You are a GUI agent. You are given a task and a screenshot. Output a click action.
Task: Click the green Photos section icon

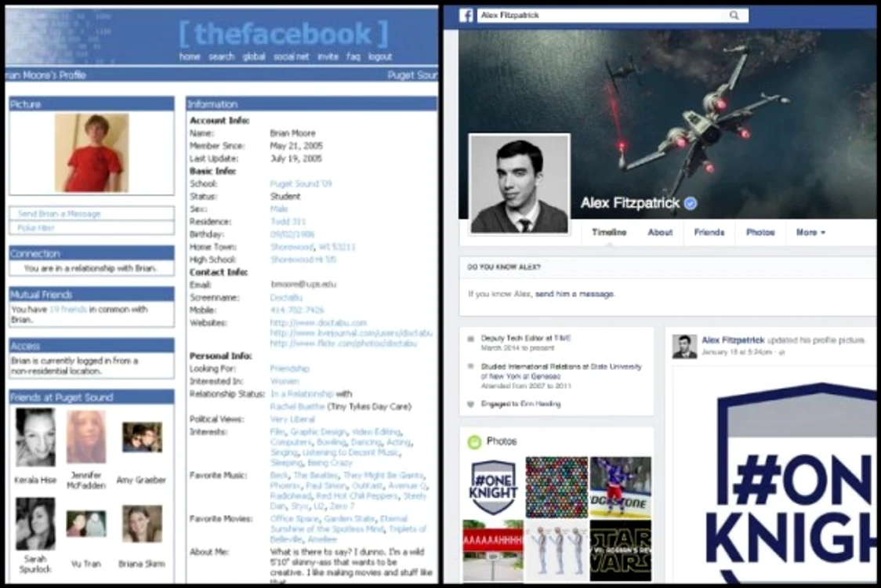click(475, 442)
